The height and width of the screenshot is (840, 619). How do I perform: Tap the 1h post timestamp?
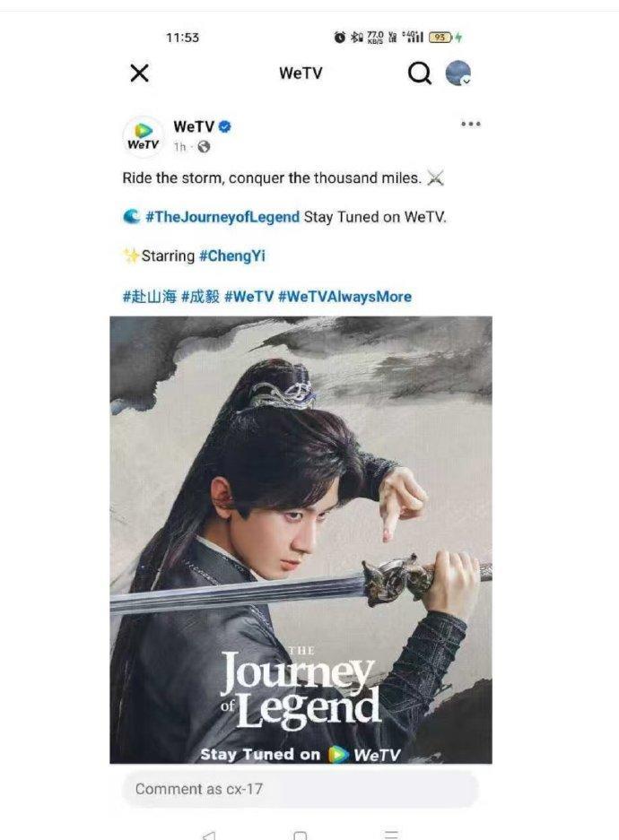179,147
